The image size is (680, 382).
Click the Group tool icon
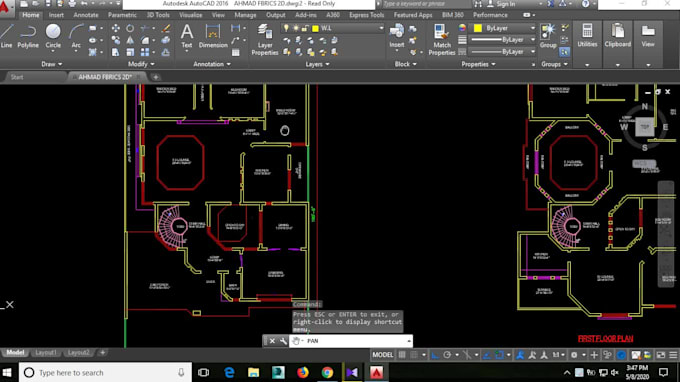coord(548,36)
